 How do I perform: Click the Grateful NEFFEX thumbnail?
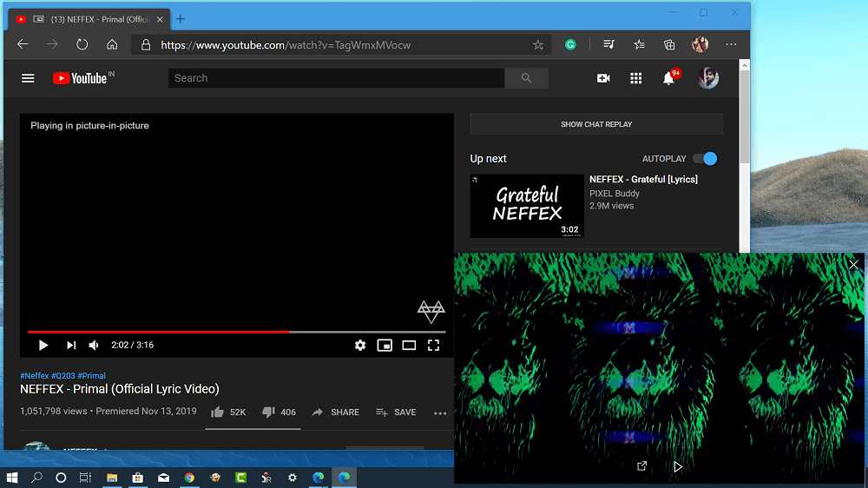click(x=527, y=206)
